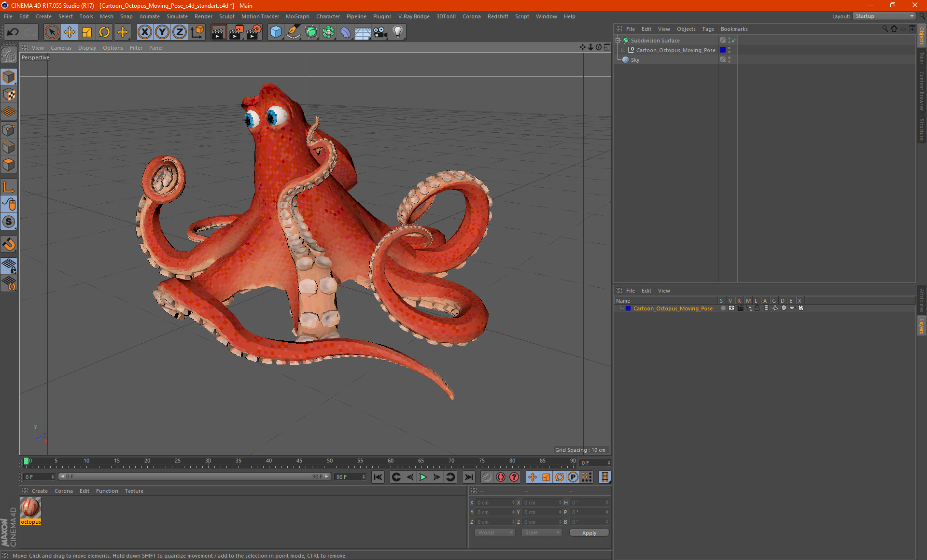Image resolution: width=927 pixels, height=560 pixels.
Task: Toggle Position keyframe recording button
Action: pos(533,477)
